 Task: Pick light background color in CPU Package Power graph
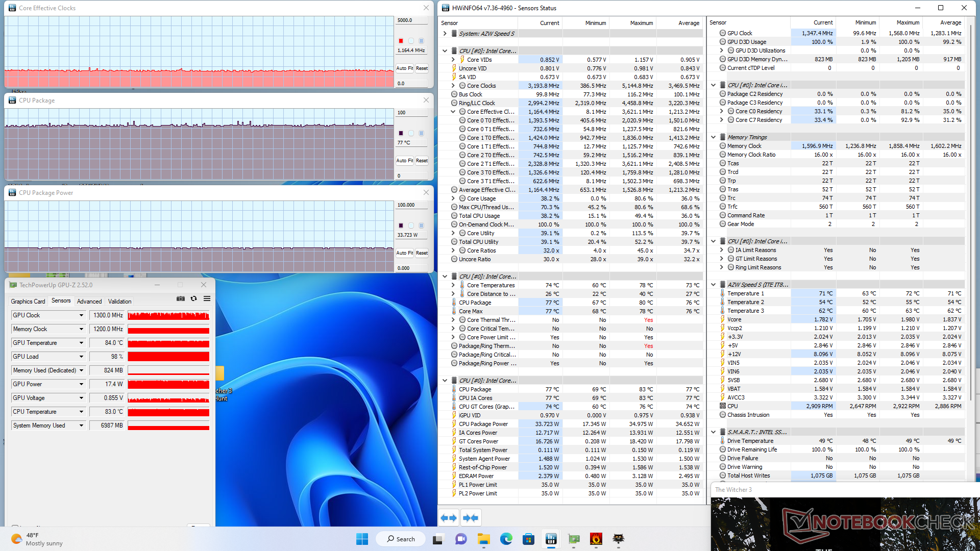pyautogui.click(x=411, y=226)
